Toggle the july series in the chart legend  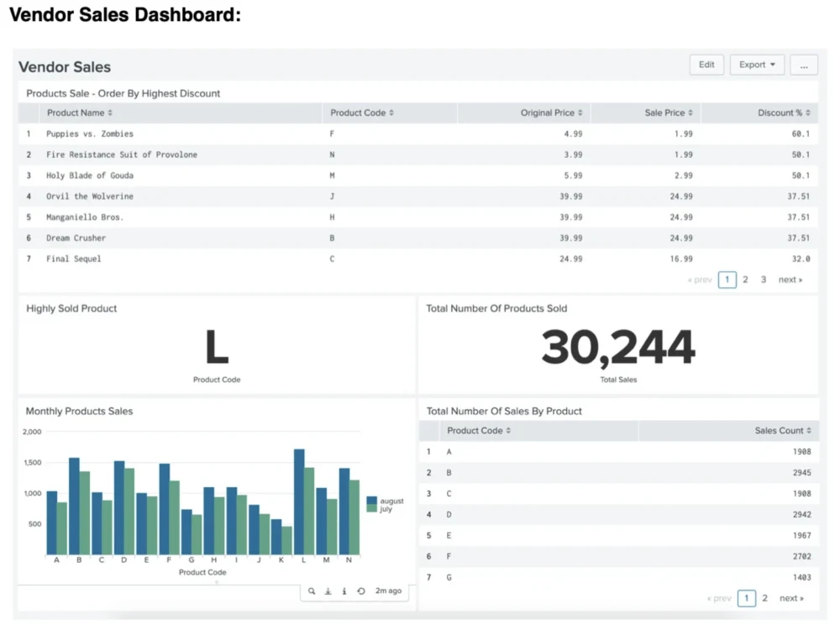pyautogui.click(x=386, y=509)
